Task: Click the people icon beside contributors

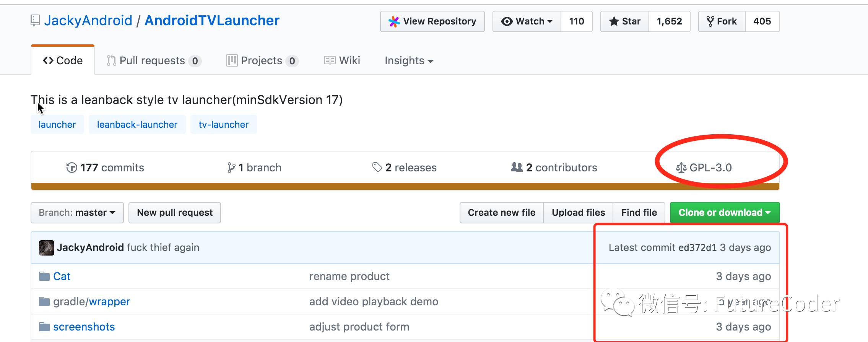Action: [517, 167]
